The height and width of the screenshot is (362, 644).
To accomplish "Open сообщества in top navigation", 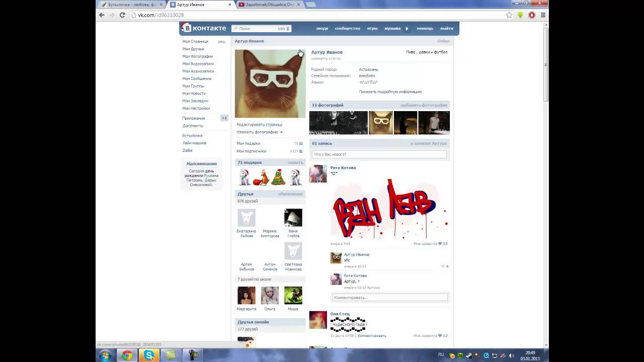I will [348, 28].
